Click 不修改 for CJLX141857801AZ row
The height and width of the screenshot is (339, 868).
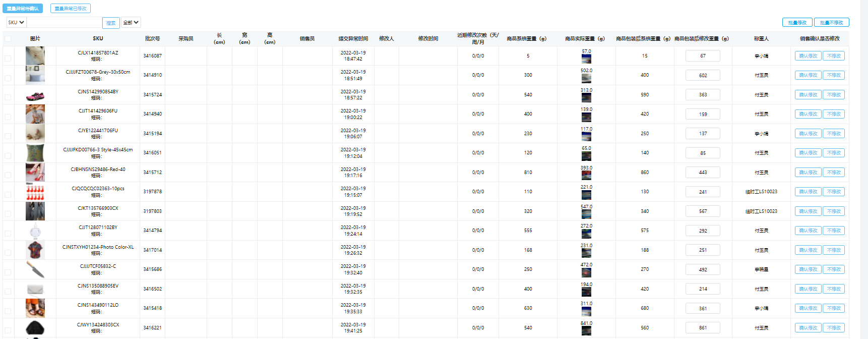[834, 56]
